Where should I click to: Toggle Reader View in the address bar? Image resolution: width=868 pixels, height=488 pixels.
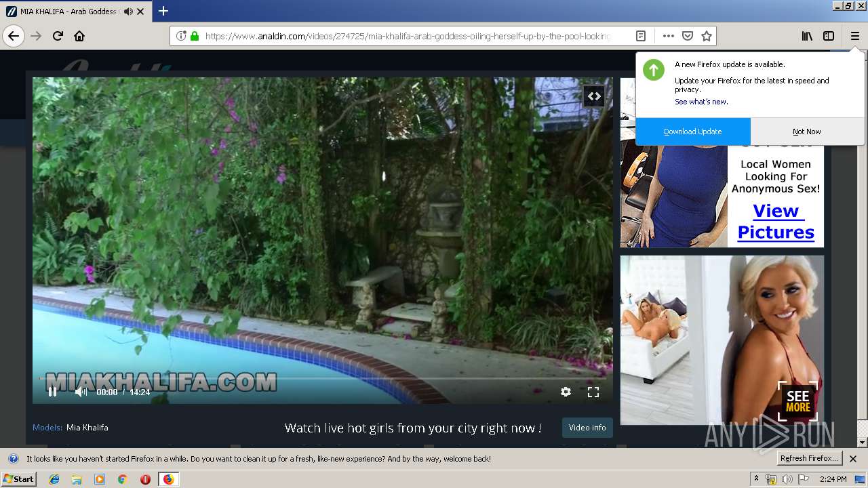[x=641, y=36]
